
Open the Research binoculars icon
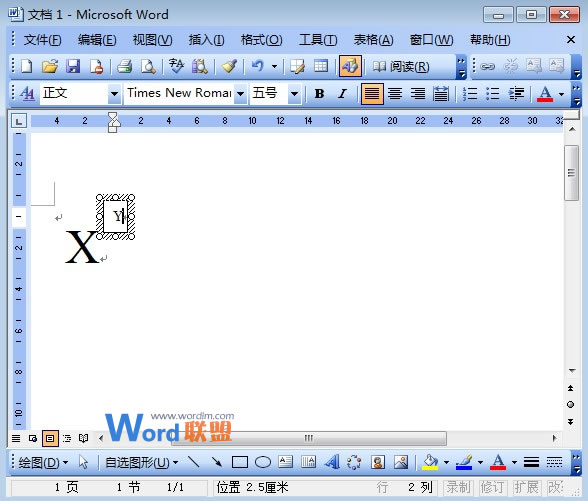tap(200, 66)
